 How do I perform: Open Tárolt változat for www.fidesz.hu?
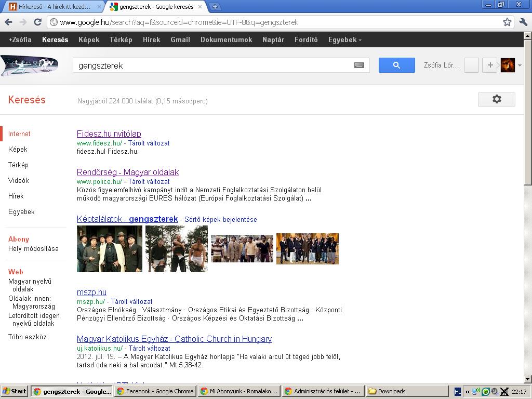point(149,143)
